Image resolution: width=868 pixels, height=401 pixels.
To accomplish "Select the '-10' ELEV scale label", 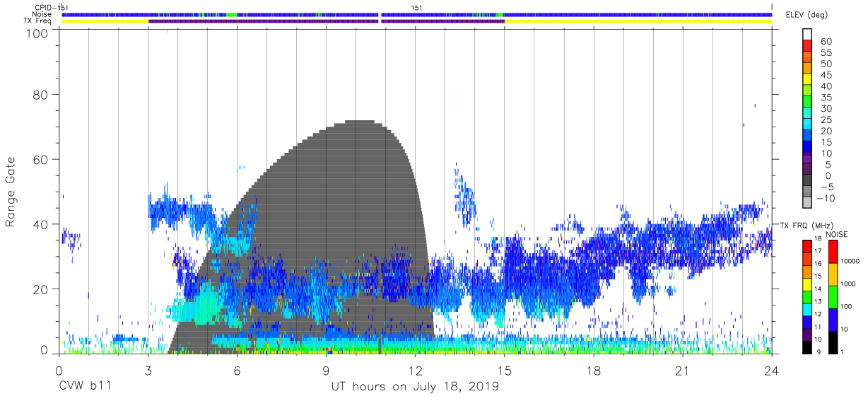I will tap(825, 198).
